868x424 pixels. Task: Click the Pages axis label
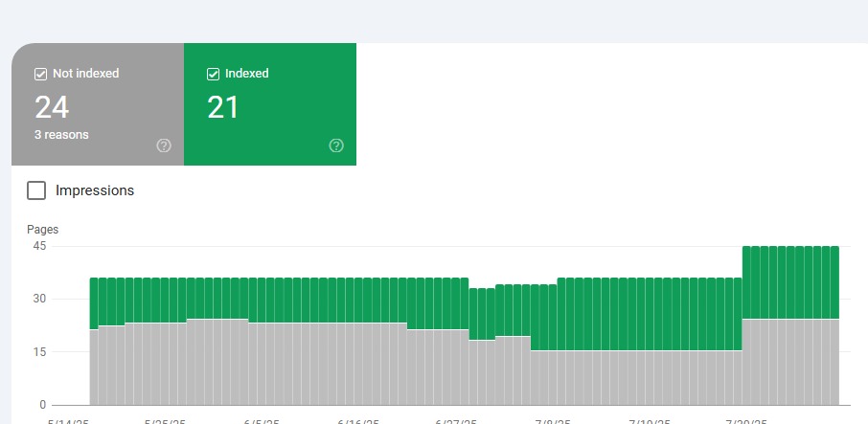pos(42,230)
